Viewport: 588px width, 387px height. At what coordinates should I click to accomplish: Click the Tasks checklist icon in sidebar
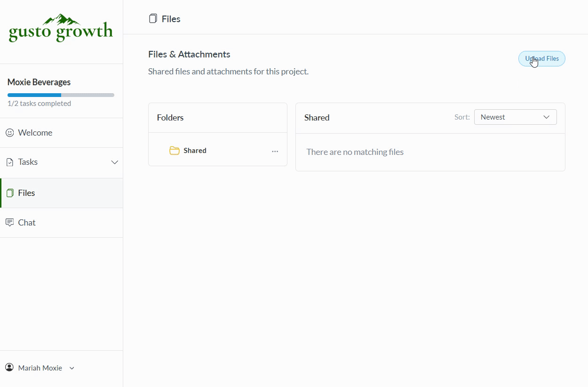[9, 162]
